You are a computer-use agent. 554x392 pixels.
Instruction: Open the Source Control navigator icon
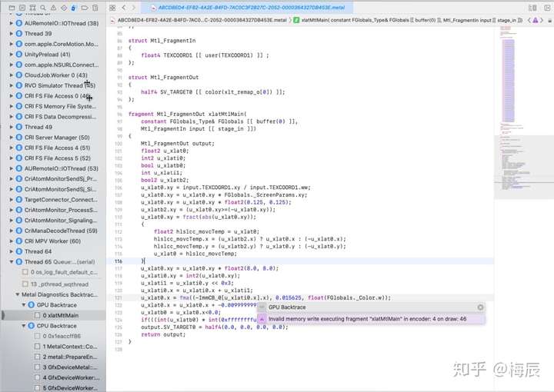click(x=22, y=8)
